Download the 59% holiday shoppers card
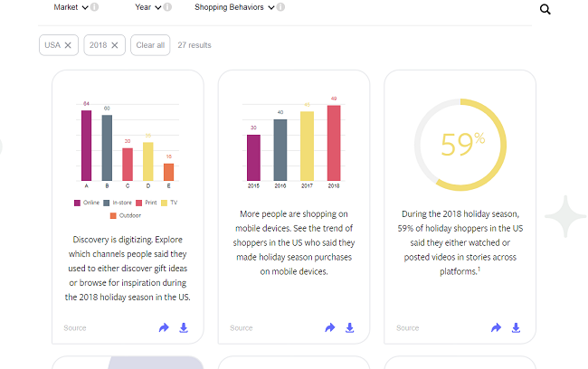 click(516, 327)
